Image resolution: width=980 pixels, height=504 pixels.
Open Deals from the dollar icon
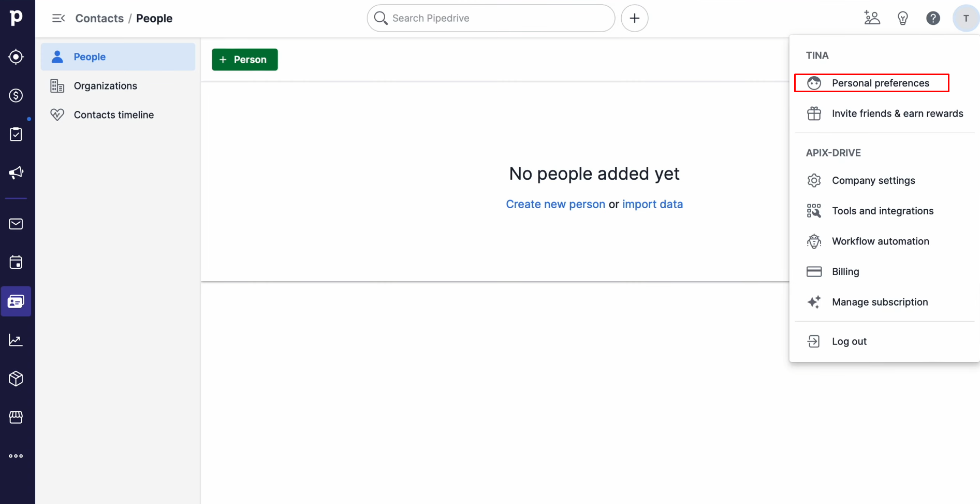pos(16,95)
